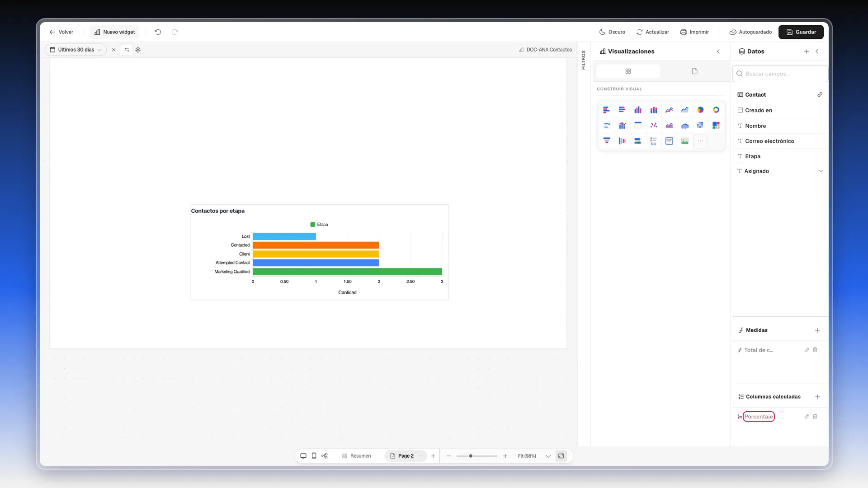Select the treemap visual
This screenshot has width=868, height=488.
pyautogui.click(x=716, y=125)
